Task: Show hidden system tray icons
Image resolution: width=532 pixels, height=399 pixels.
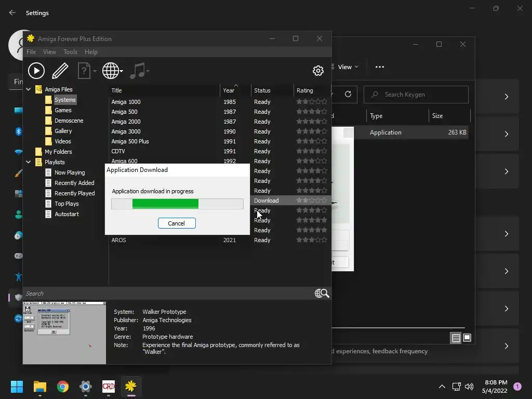Action: pyautogui.click(x=442, y=387)
